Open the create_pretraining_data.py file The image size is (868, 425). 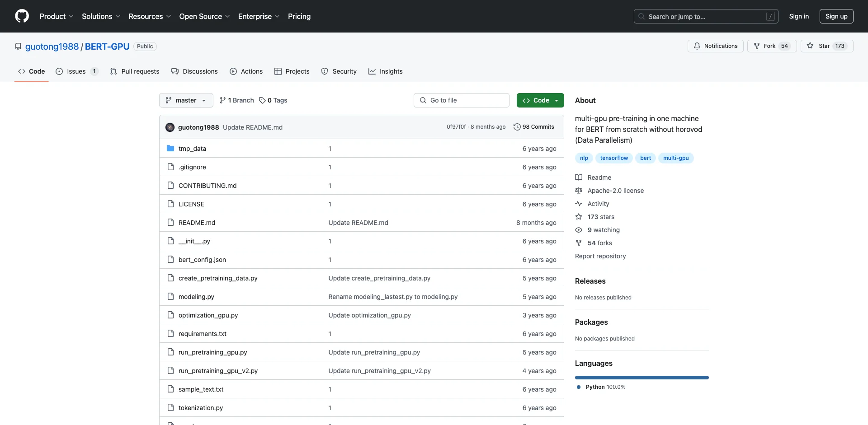tap(218, 278)
